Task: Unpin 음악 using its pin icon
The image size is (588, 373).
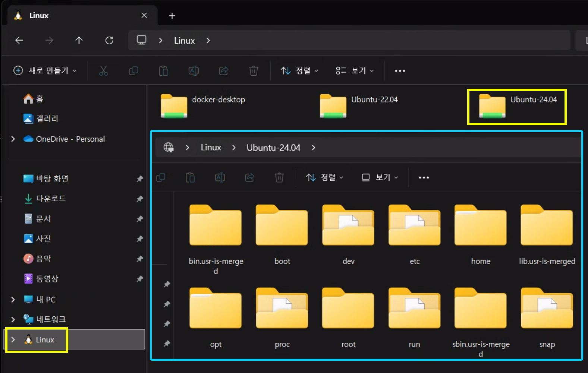Action: (140, 259)
